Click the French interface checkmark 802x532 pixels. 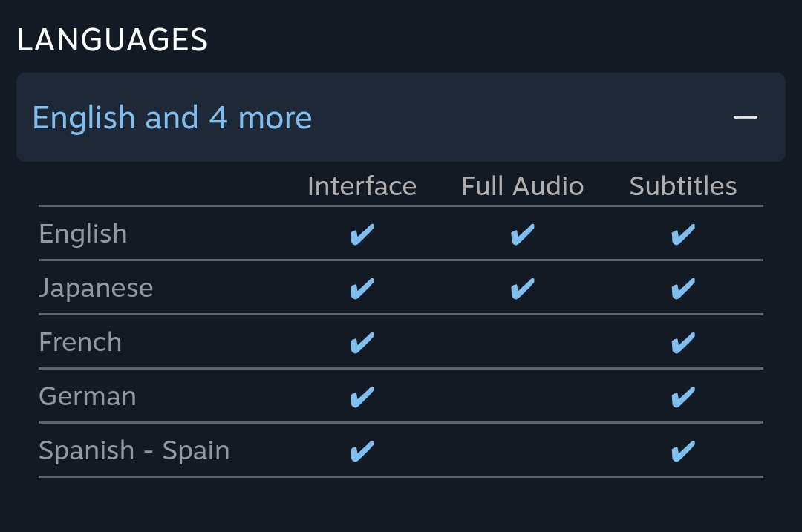362,343
